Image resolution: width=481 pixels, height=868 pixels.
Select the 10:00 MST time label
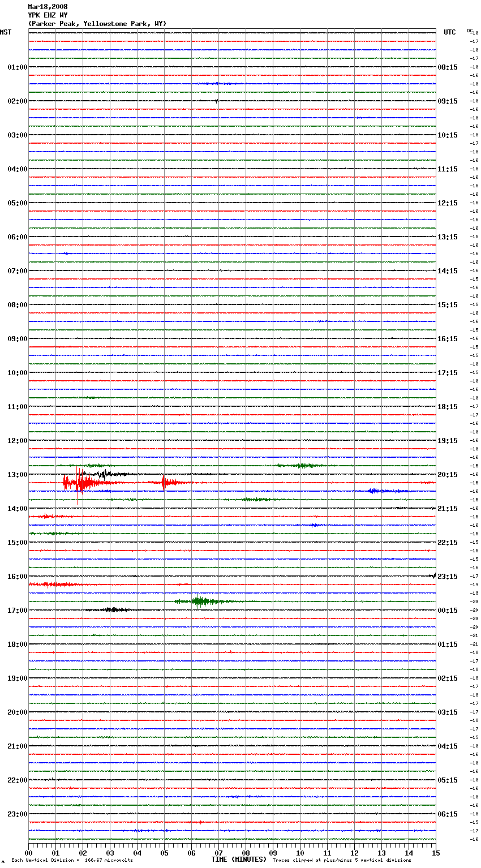(x=18, y=373)
